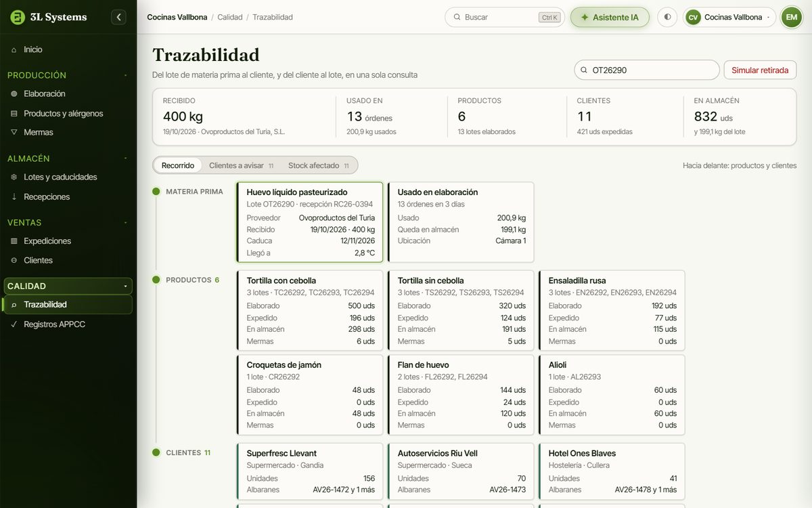Open Croquetas de jamón product card
Screen dimensions: 812x508
(310, 395)
